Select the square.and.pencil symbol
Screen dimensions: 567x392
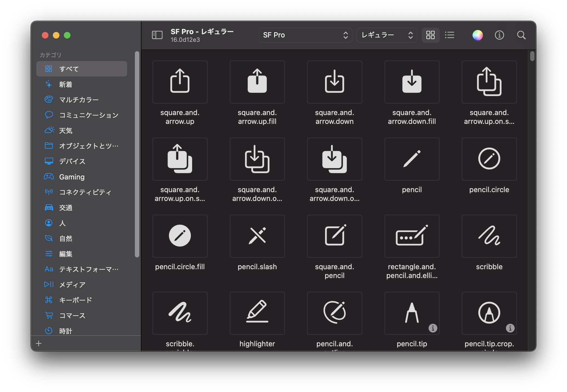click(x=334, y=236)
